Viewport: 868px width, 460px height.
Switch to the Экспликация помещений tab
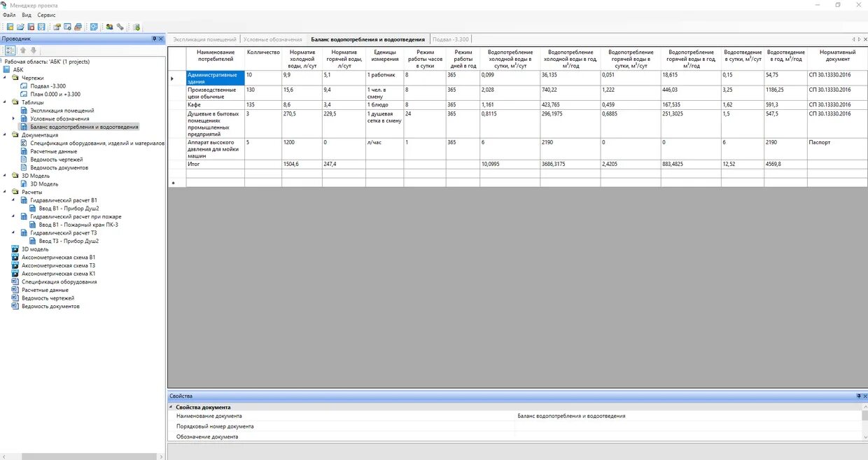click(204, 39)
